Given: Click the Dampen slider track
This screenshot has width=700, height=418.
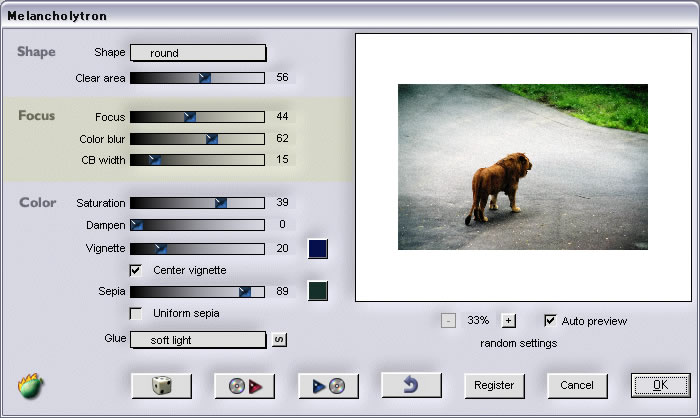Looking at the screenshot, I should (197, 225).
